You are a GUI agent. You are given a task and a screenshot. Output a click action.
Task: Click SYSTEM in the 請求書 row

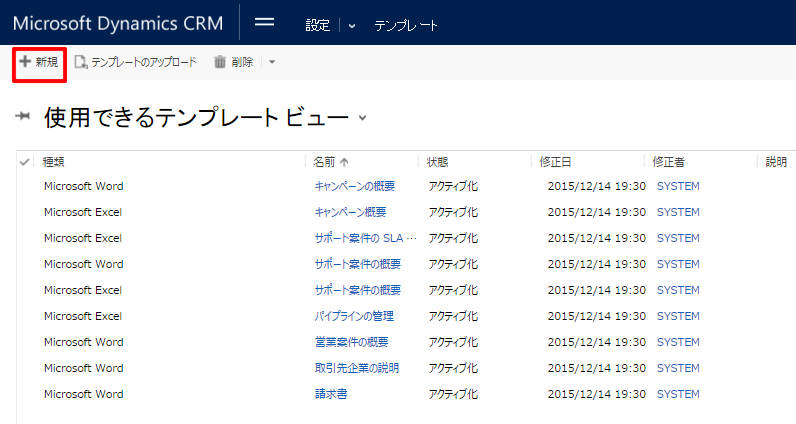[678, 394]
